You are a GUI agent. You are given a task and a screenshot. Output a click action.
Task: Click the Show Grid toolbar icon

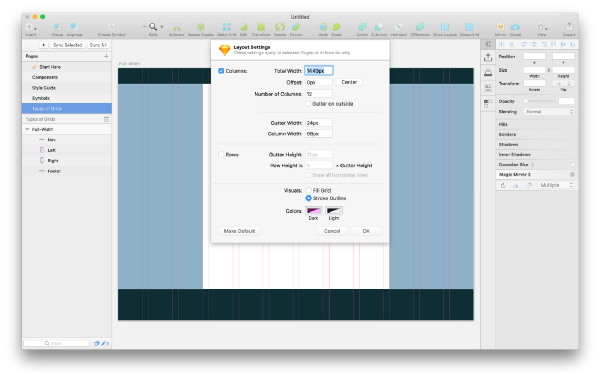(469, 27)
